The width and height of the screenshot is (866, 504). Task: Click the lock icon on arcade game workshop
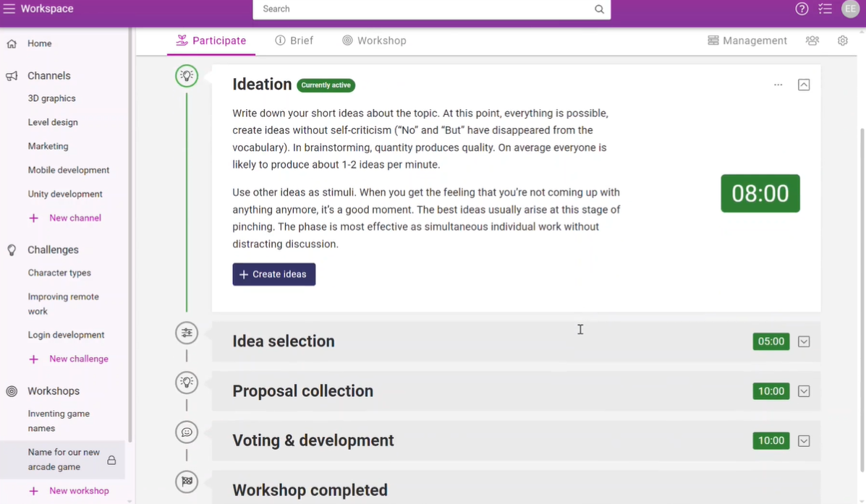point(111,460)
